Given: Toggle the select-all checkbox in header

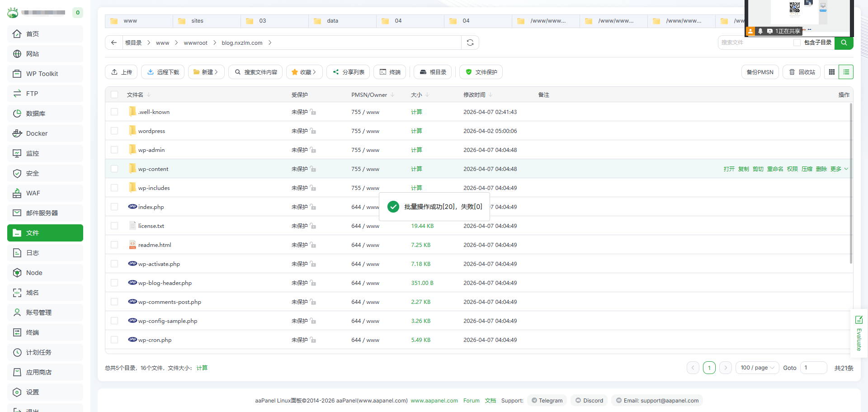Looking at the screenshot, I should tap(114, 95).
